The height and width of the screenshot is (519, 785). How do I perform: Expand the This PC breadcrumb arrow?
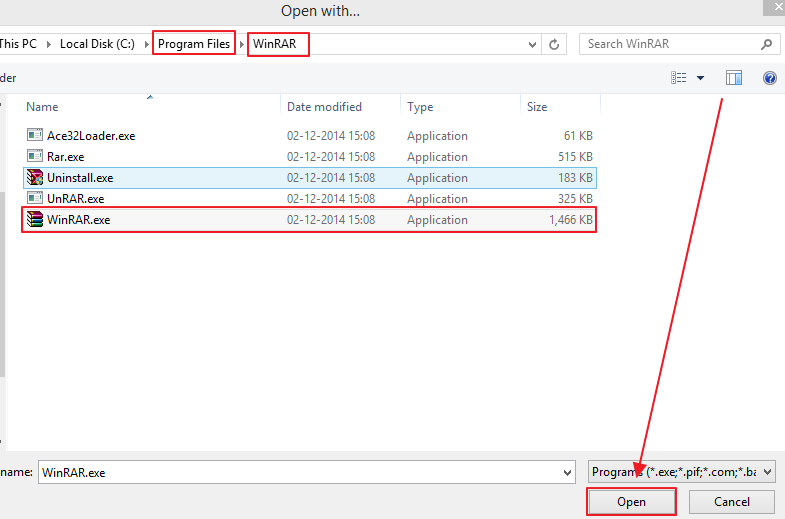(49, 44)
